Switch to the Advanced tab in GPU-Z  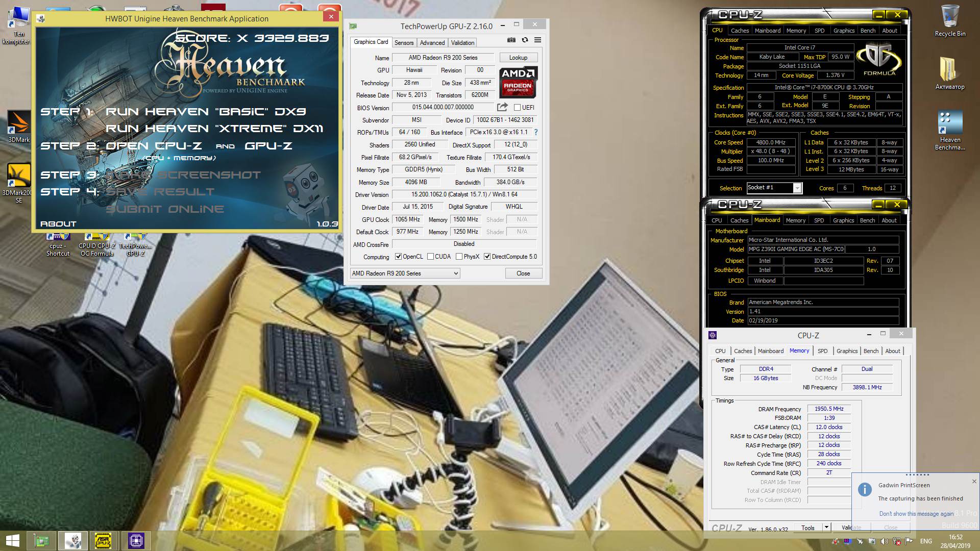(432, 43)
